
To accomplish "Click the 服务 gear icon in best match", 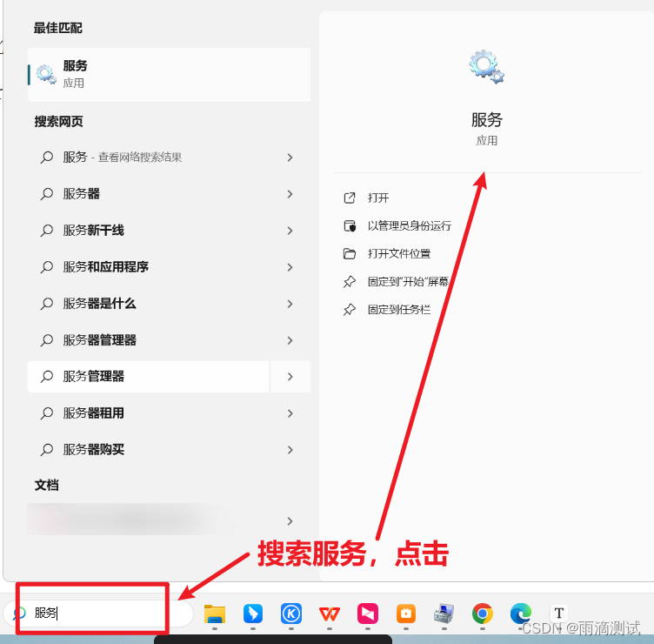I will pos(46,74).
